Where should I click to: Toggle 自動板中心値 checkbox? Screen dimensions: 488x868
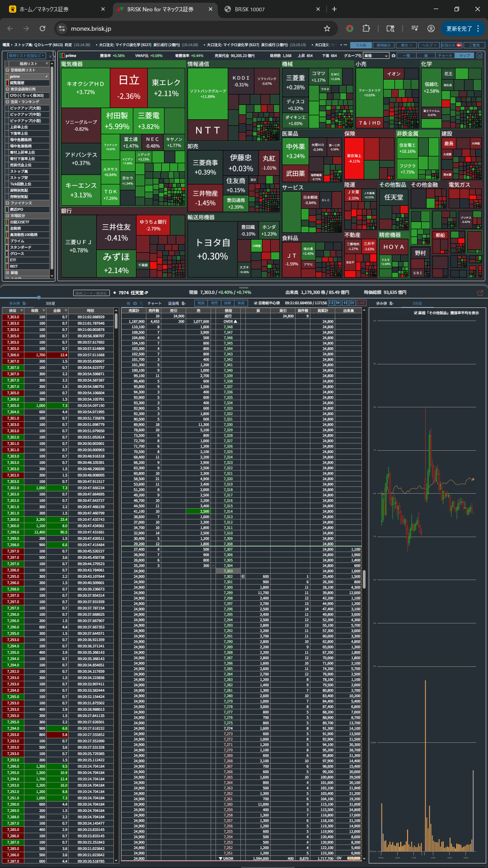coord(256,303)
